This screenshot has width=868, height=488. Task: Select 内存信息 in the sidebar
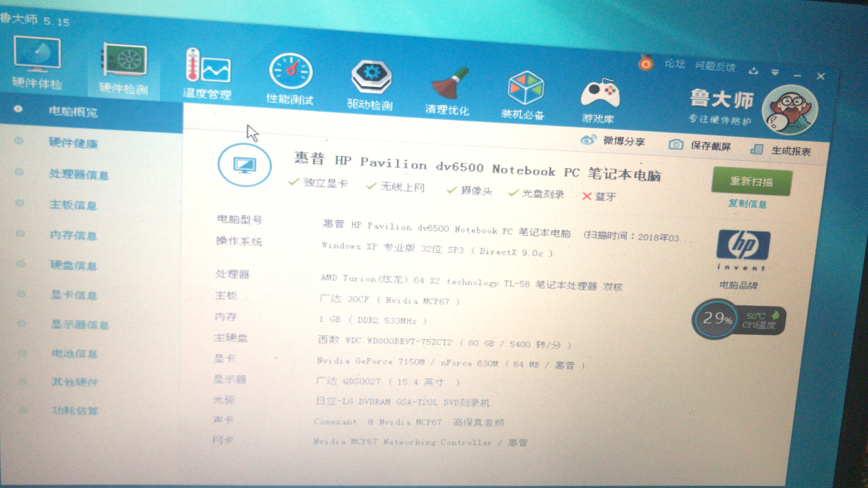[x=73, y=235]
